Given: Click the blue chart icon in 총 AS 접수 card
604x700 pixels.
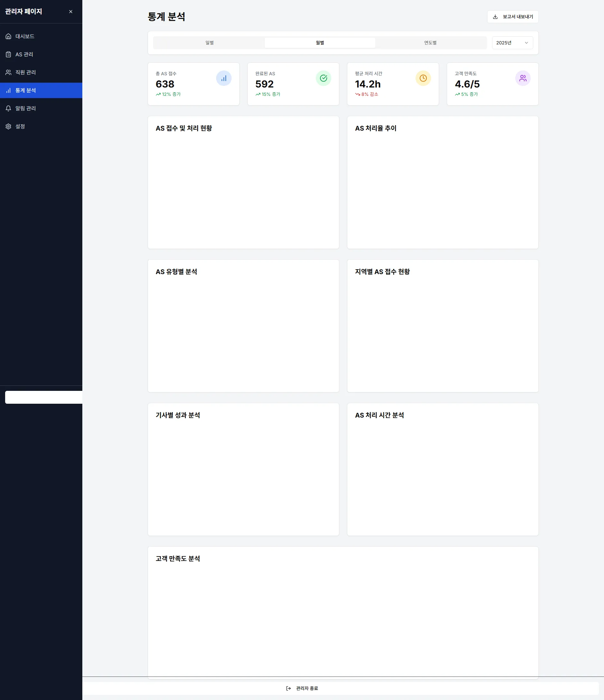Looking at the screenshot, I should click(x=224, y=78).
